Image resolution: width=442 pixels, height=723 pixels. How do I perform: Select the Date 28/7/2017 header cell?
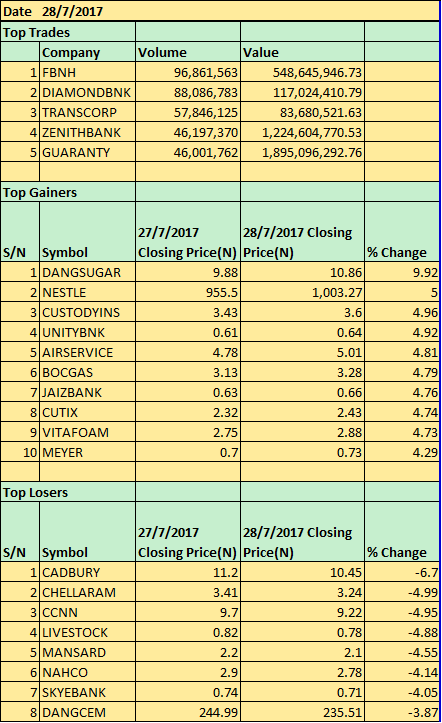(x=220, y=11)
